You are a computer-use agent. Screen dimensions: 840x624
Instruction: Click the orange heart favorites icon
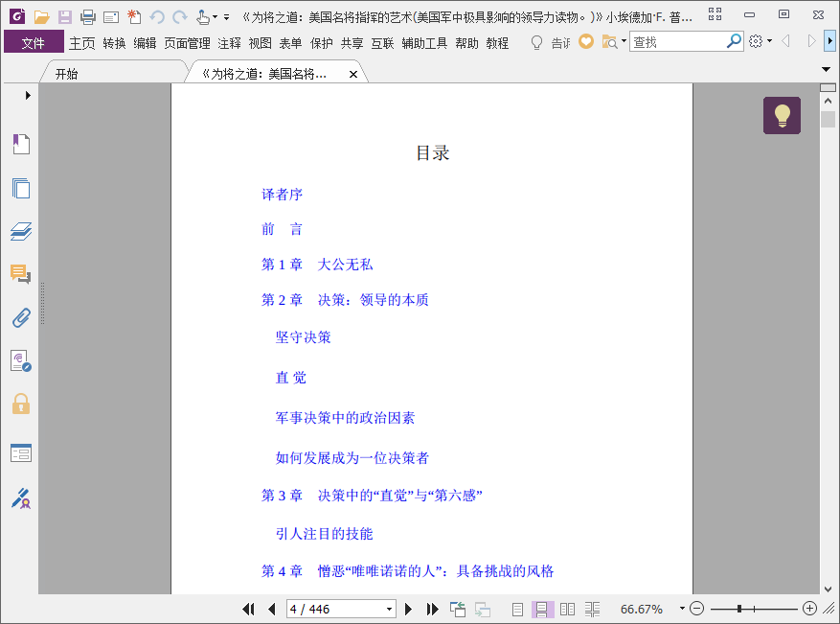pos(586,41)
